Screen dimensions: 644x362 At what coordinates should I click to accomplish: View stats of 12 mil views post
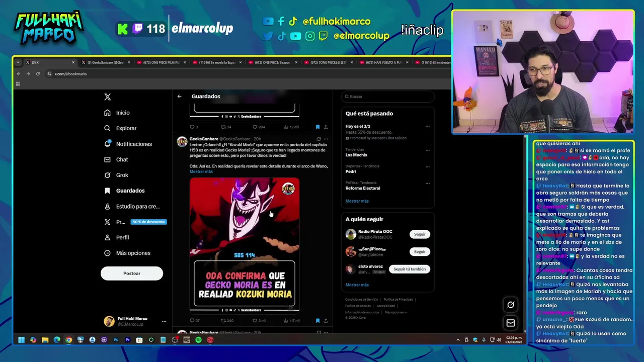click(x=291, y=127)
